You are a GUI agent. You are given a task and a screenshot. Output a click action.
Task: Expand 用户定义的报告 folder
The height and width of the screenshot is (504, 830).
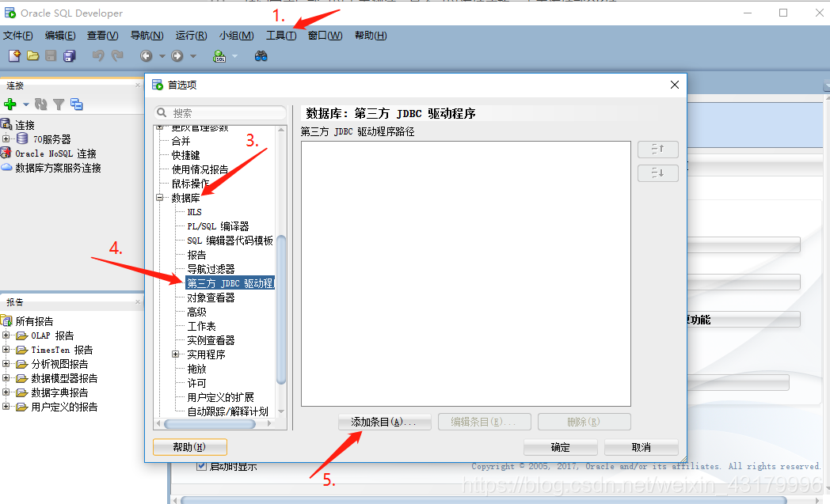pos(6,407)
